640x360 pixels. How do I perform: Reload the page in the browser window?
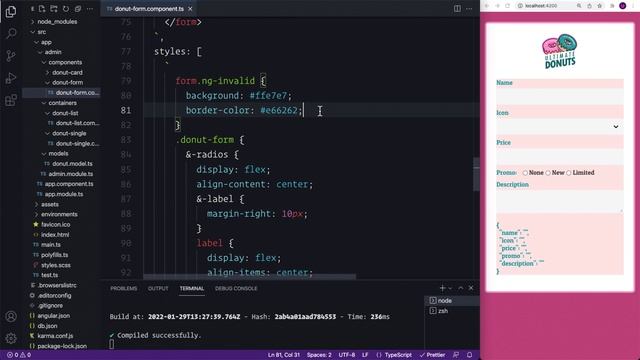point(508,6)
